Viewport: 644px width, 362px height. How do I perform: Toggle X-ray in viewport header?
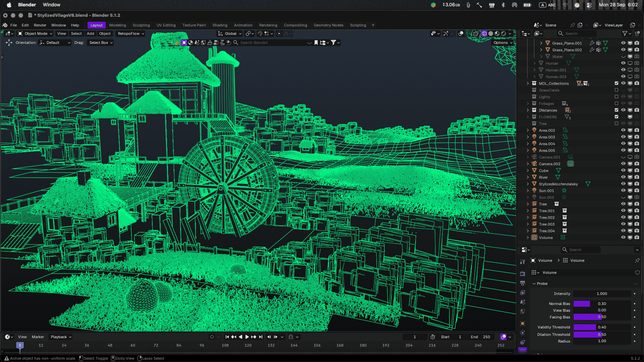coord(475,34)
